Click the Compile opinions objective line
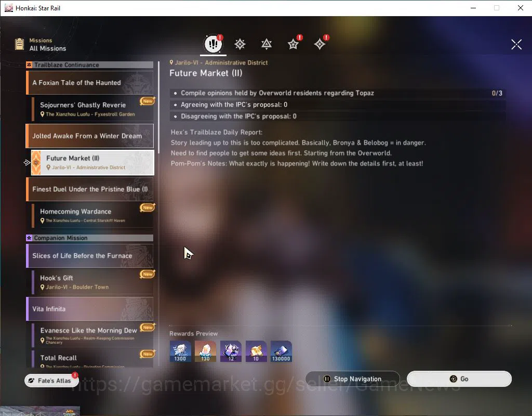This screenshot has height=416, width=532. pyautogui.click(x=338, y=93)
